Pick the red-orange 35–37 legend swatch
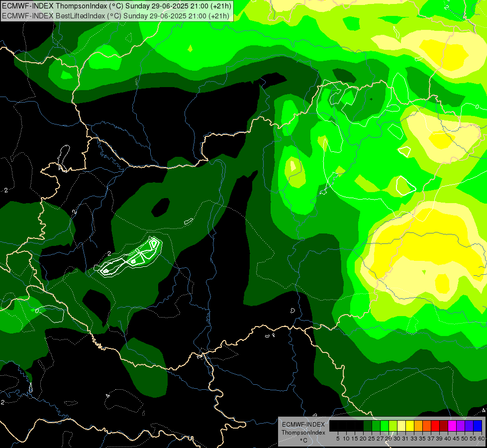 pyautogui.click(x=427, y=426)
